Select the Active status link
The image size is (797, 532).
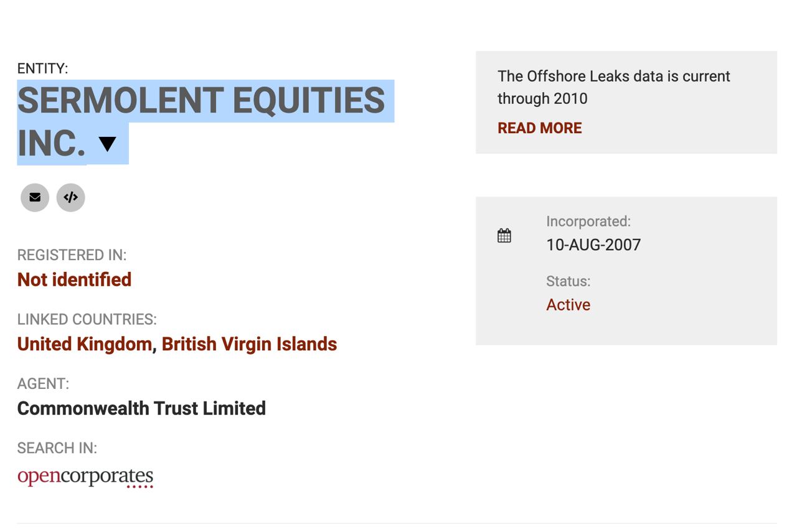tap(568, 305)
